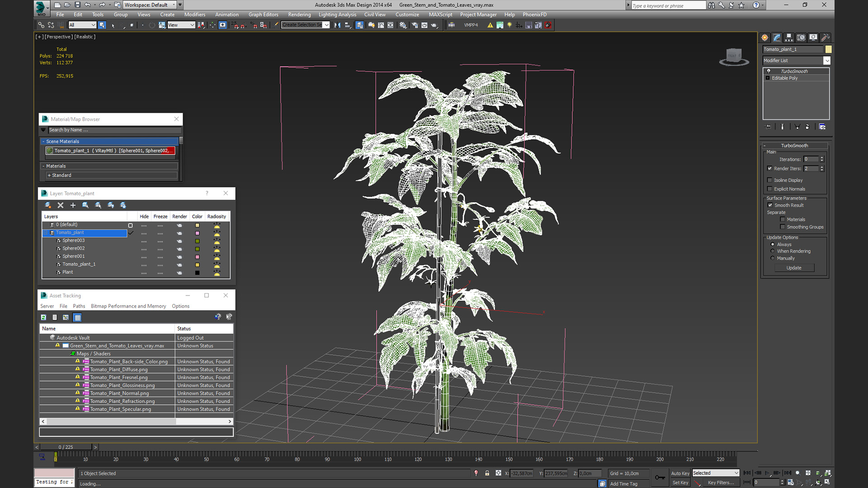868x488 pixels.
Task: Click the Go to End playback control
Action: [788, 473]
